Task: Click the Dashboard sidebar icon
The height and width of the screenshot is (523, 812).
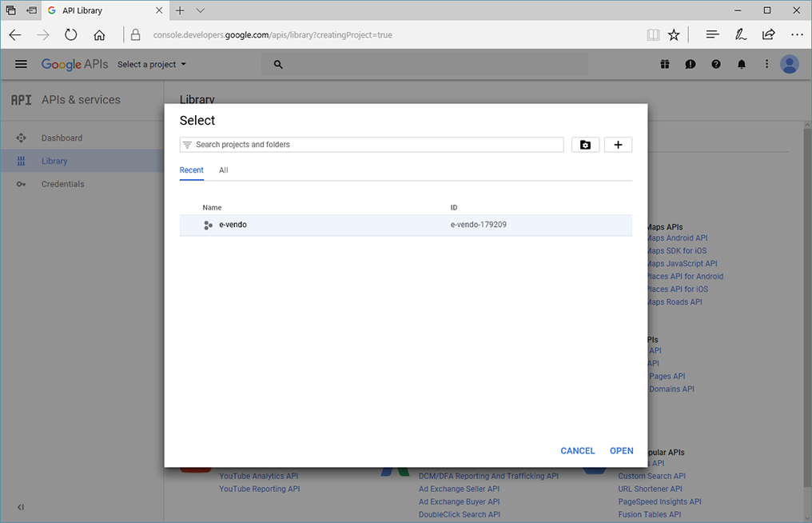Action: 21,138
